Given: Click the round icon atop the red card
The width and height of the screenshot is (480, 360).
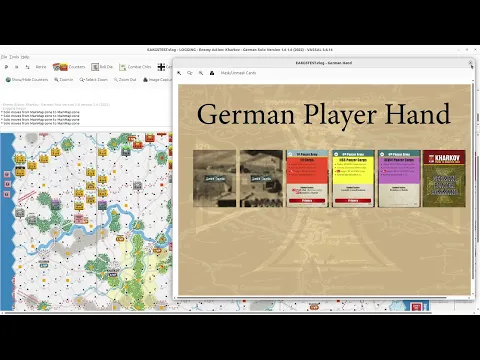Looking at the screenshot, I should 290,154.
